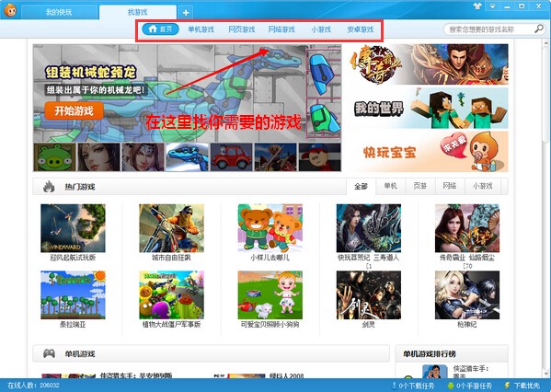Click the 在线人数 status text
Screen dimensions: 551x392
33,386
